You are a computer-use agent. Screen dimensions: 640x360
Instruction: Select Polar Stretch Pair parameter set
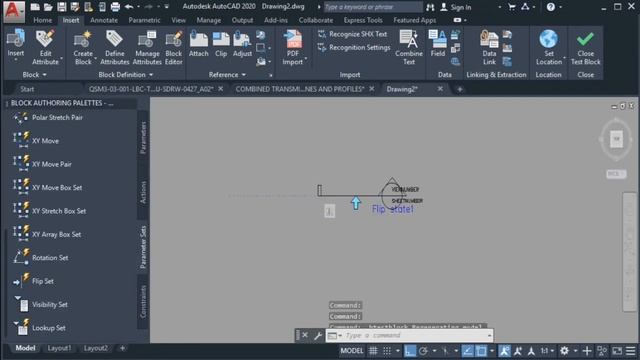click(48, 118)
